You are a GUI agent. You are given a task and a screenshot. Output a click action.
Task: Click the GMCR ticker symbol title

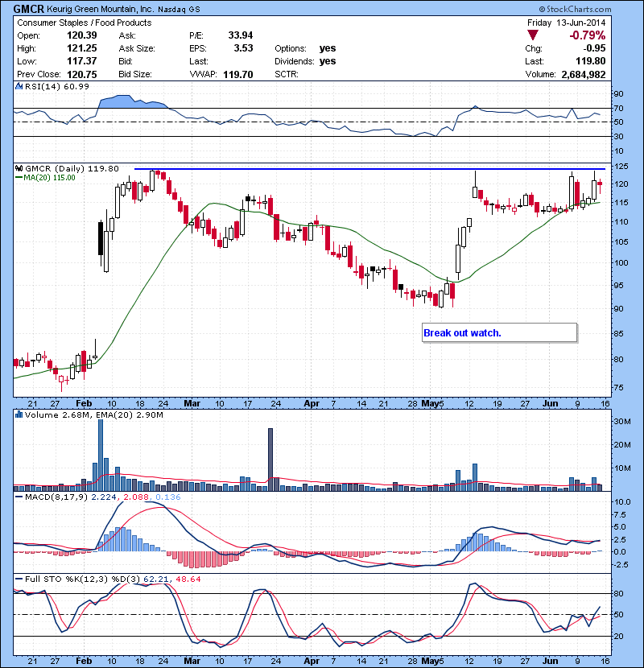pos(29,9)
